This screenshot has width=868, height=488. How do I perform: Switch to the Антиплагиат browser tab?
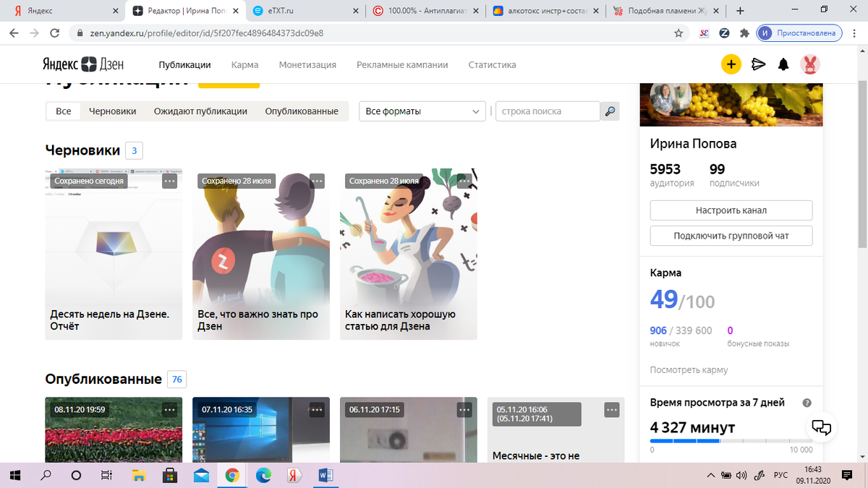424,11
